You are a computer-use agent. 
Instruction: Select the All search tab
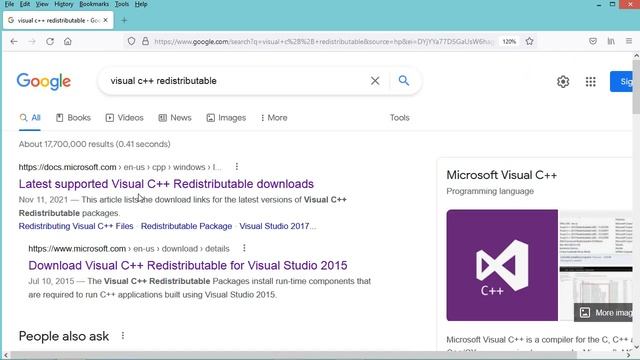coord(30,118)
